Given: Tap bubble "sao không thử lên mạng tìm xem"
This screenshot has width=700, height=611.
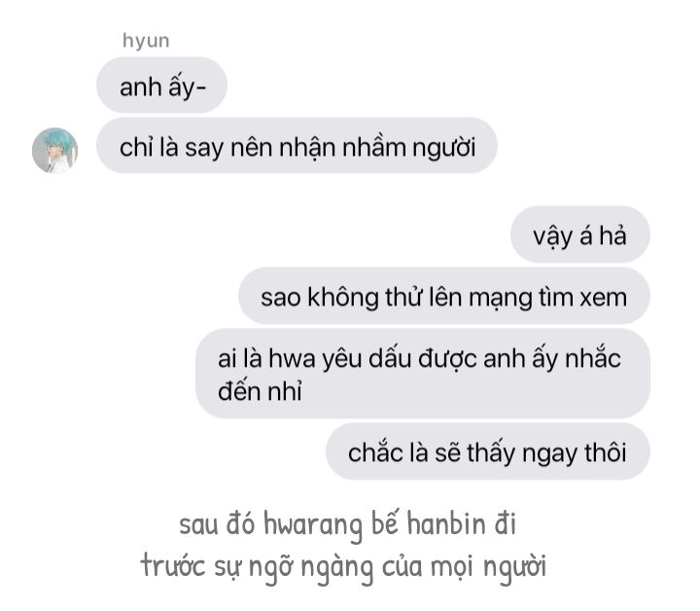Looking at the screenshot, I should 444,296.
